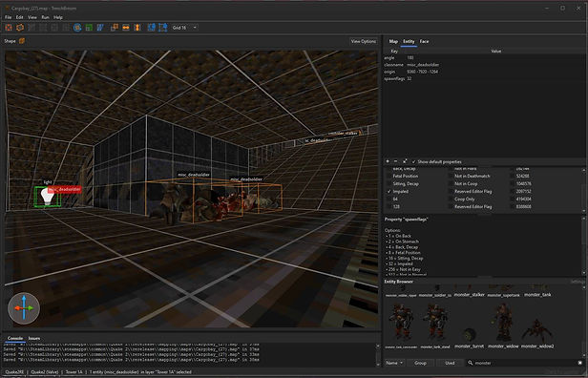This screenshot has height=378, width=588.
Task: Select the Console tab
Action: [x=15, y=338]
